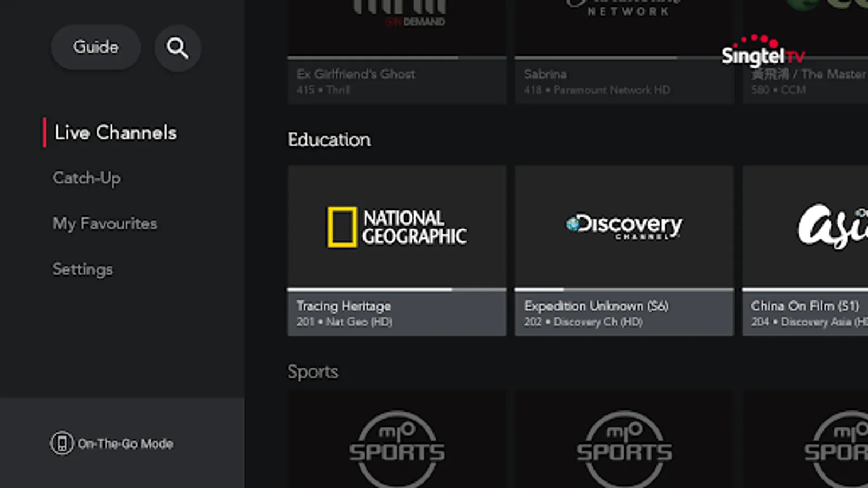
Task: Select the Sabrina programme title
Action: click(x=545, y=74)
